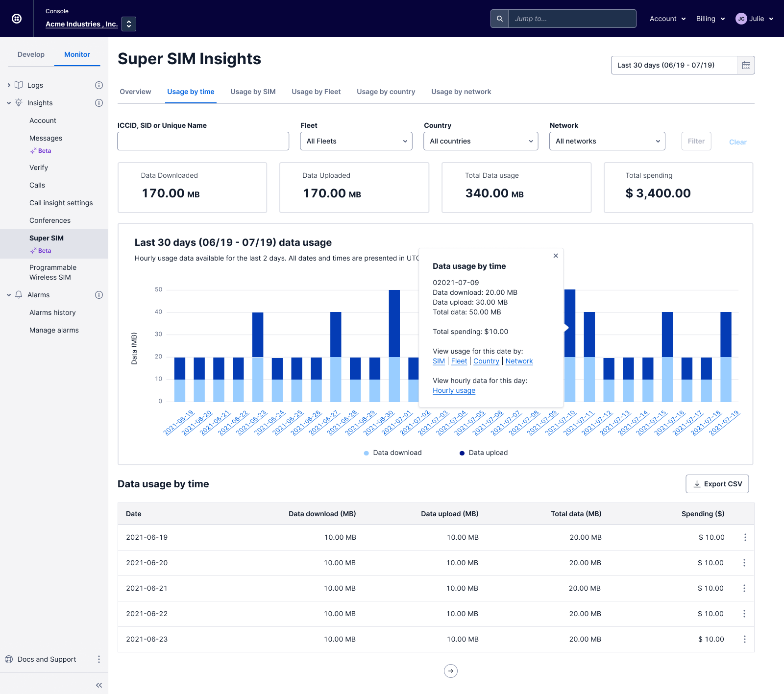The height and width of the screenshot is (694, 784).
Task: Click the Export CSV button
Action: pos(717,484)
